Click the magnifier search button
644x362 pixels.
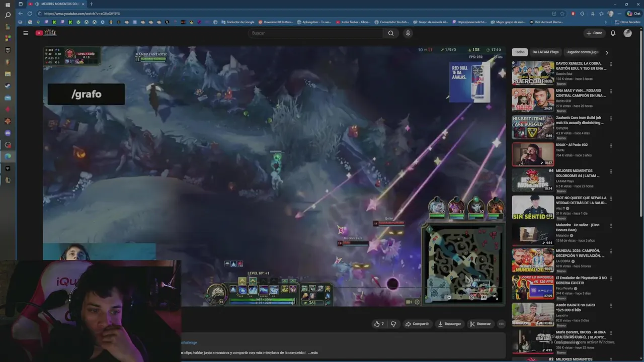pos(391,33)
